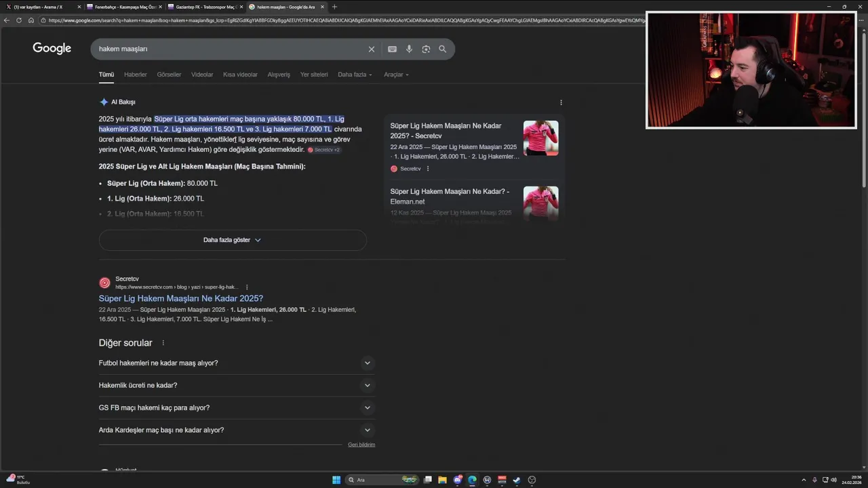Viewport: 868px width, 488px height.
Task: Open Task View on the taskbar
Action: click(428, 480)
